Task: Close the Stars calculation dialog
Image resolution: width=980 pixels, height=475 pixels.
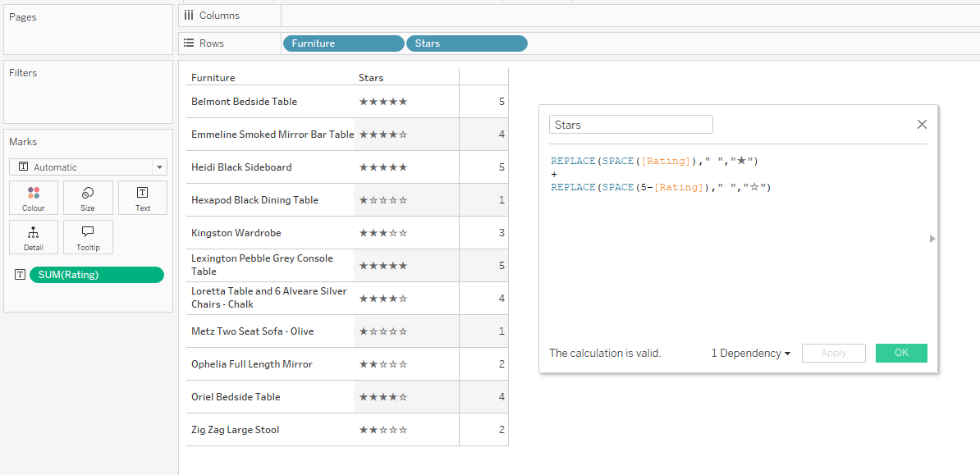Action: pos(922,125)
